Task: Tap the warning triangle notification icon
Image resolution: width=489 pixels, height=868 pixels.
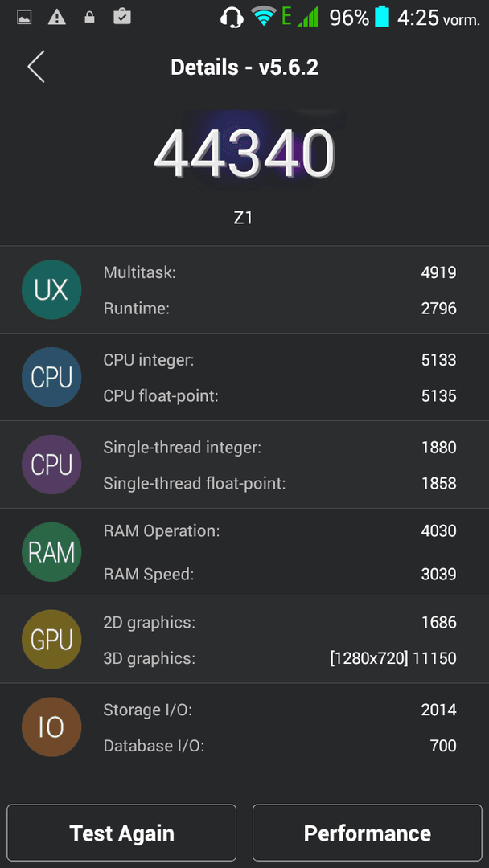Action: pos(57,18)
